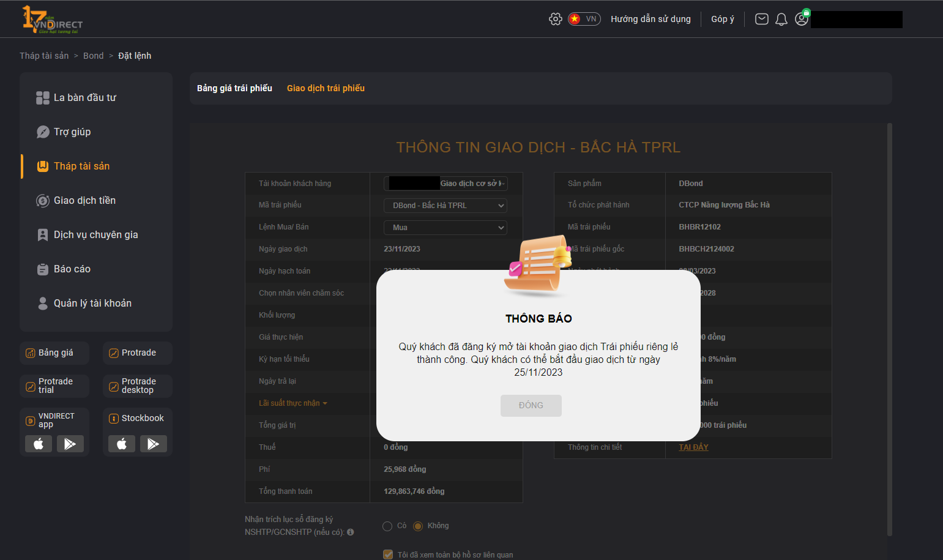Click the VNDIRECT logo
The width and height of the screenshot is (943, 560).
coord(52,20)
